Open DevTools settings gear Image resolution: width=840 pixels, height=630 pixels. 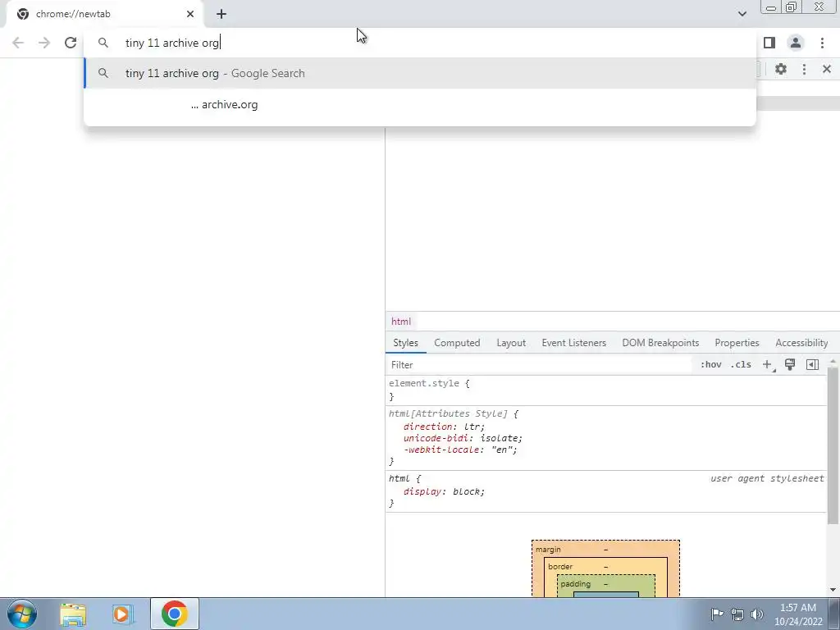[781, 69]
